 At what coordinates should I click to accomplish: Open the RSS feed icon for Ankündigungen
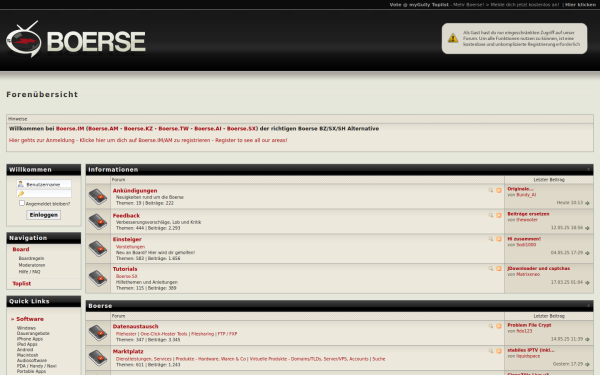click(x=499, y=190)
